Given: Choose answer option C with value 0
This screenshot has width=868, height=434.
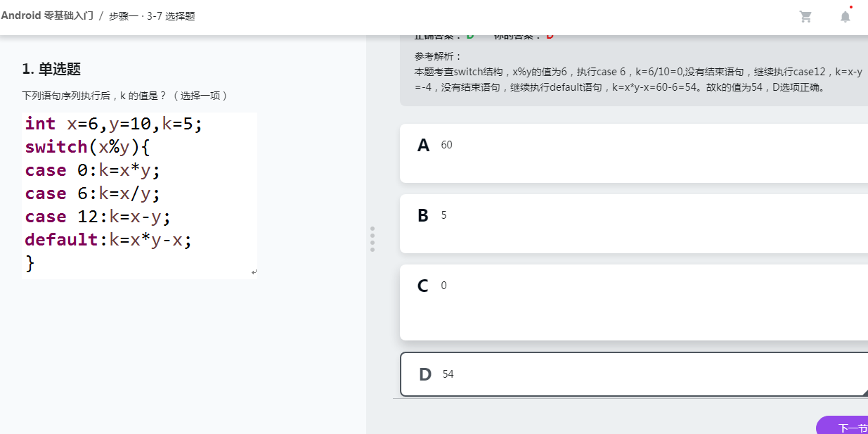Looking at the screenshot, I should pyautogui.click(x=634, y=302).
